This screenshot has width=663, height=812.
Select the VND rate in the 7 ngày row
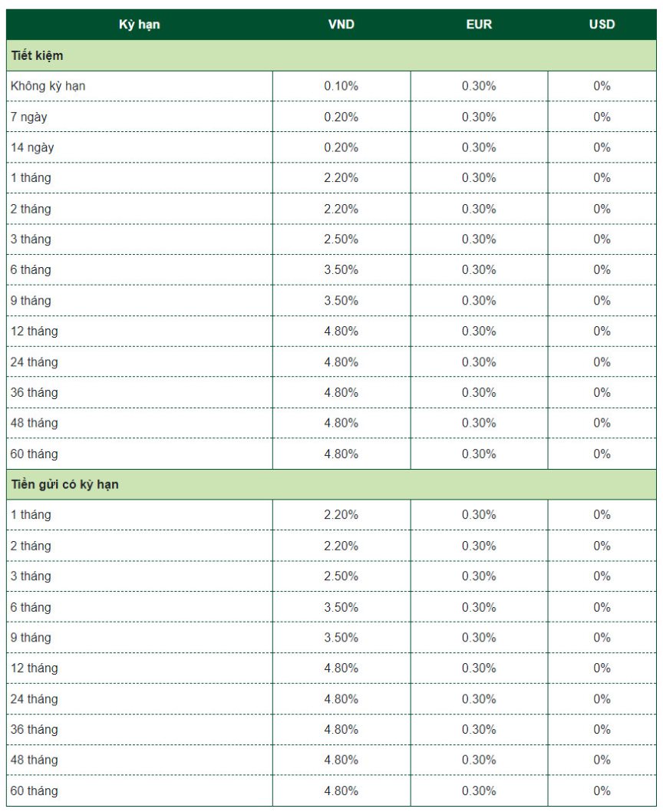point(341,117)
